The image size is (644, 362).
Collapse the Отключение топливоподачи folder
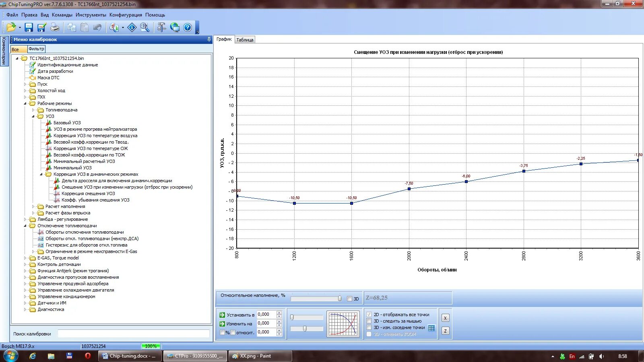[x=25, y=226]
